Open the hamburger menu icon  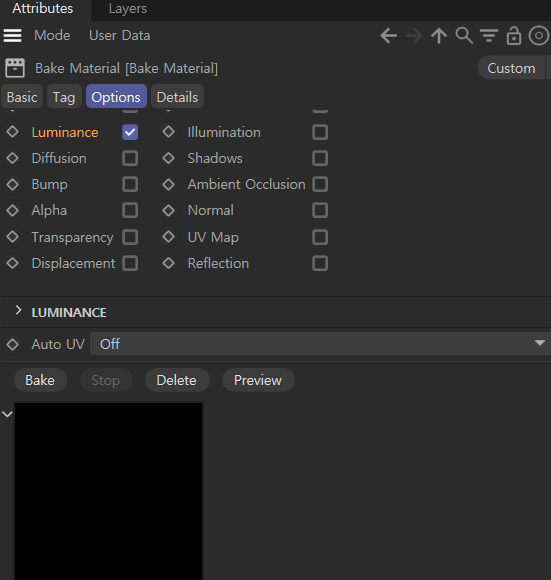[13, 36]
